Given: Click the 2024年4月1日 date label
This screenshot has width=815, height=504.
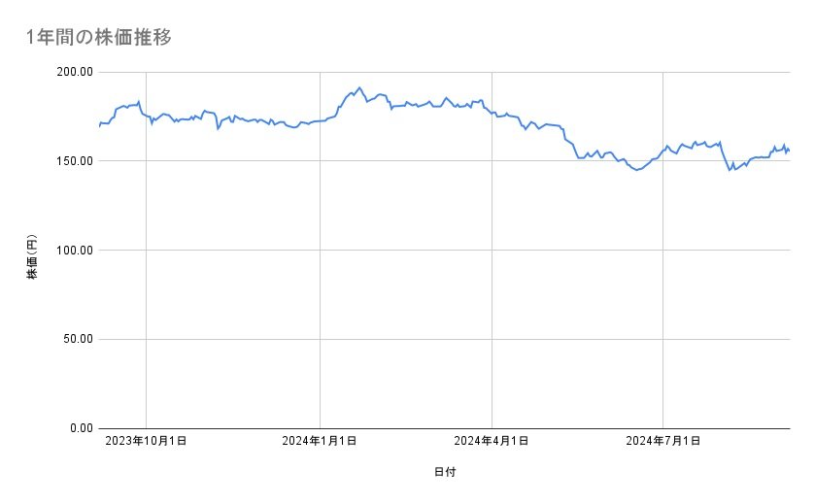Looking at the screenshot, I should (492, 442).
